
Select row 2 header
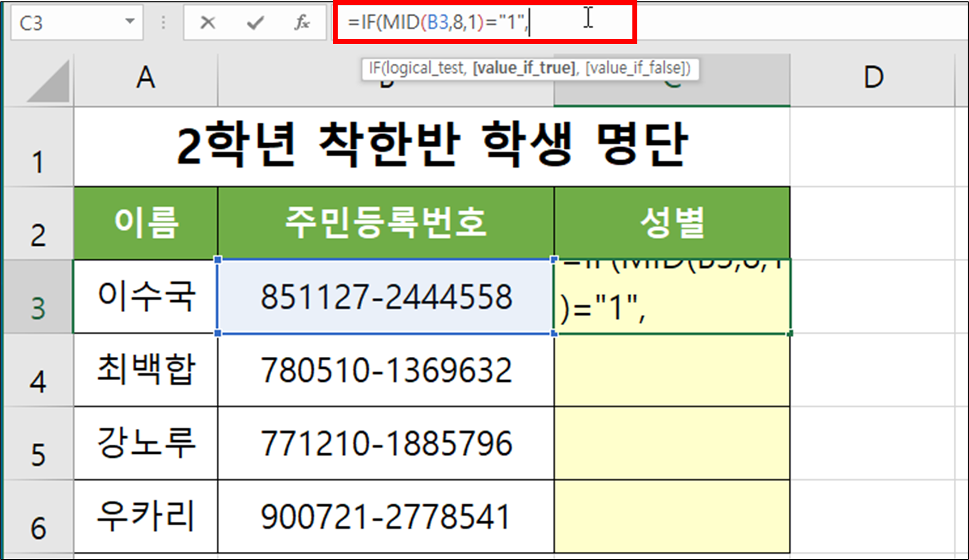tap(38, 223)
